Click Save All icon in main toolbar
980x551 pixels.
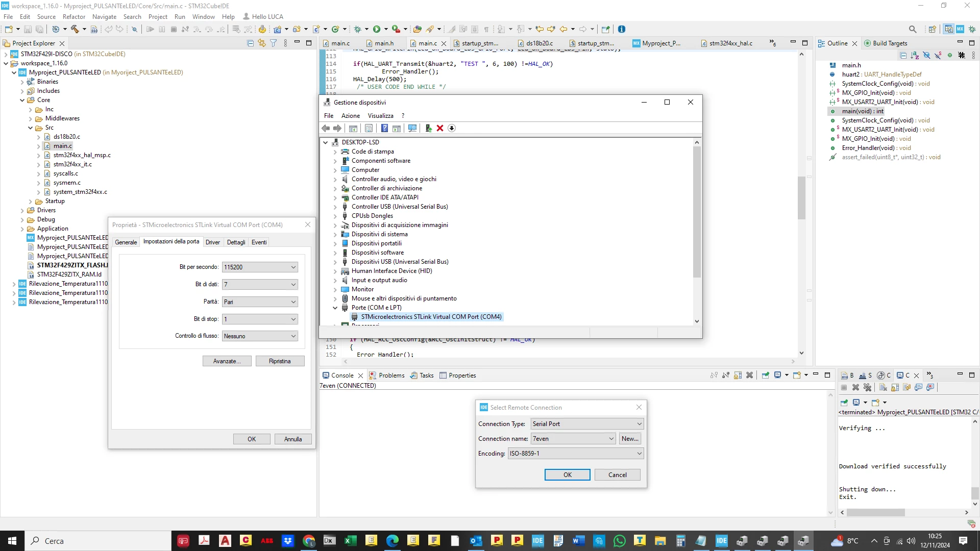pyautogui.click(x=39, y=29)
